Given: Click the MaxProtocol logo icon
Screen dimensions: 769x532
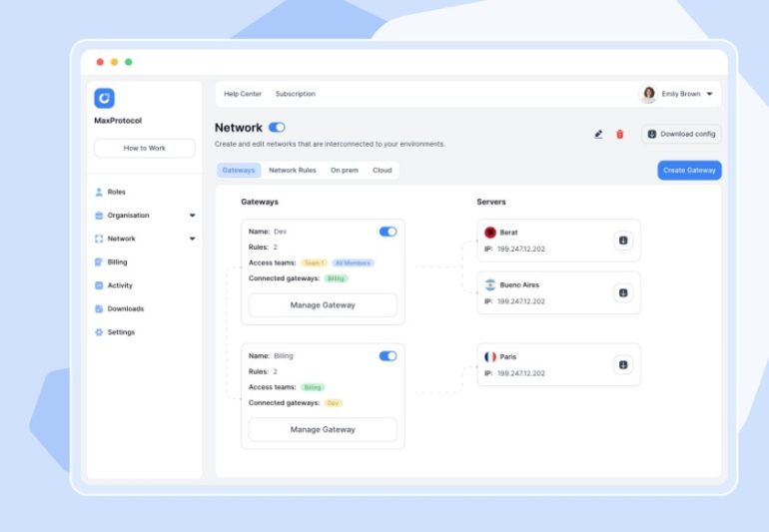Looking at the screenshot, I should [x=105, y=98].
